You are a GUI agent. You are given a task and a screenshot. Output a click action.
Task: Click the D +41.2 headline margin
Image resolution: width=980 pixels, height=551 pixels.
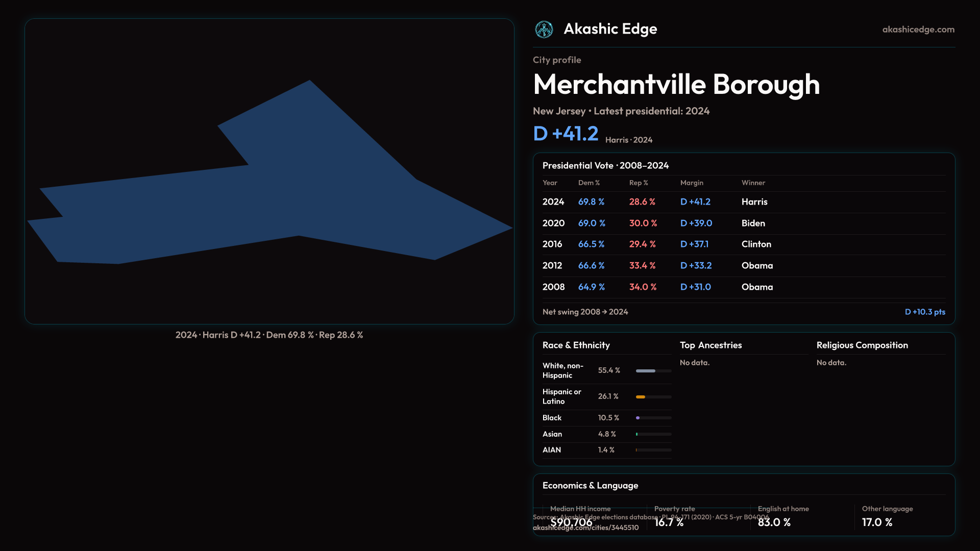566,134
